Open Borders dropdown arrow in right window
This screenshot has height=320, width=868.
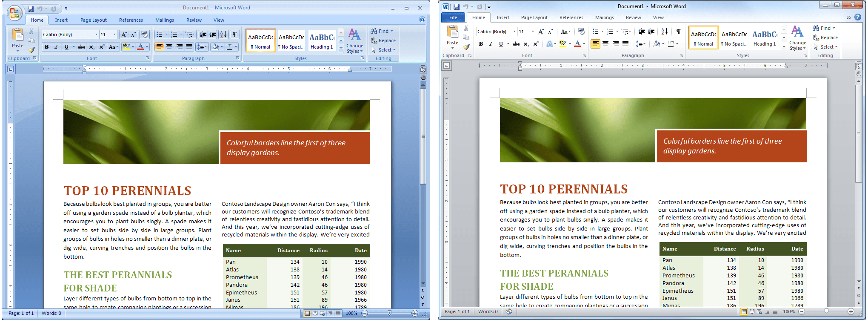677,44
